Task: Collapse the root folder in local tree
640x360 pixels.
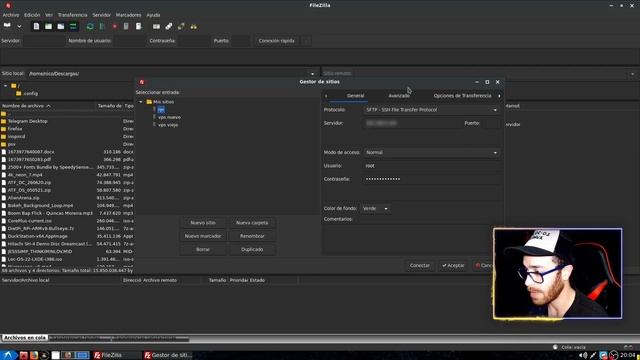Action: [5, 86]
